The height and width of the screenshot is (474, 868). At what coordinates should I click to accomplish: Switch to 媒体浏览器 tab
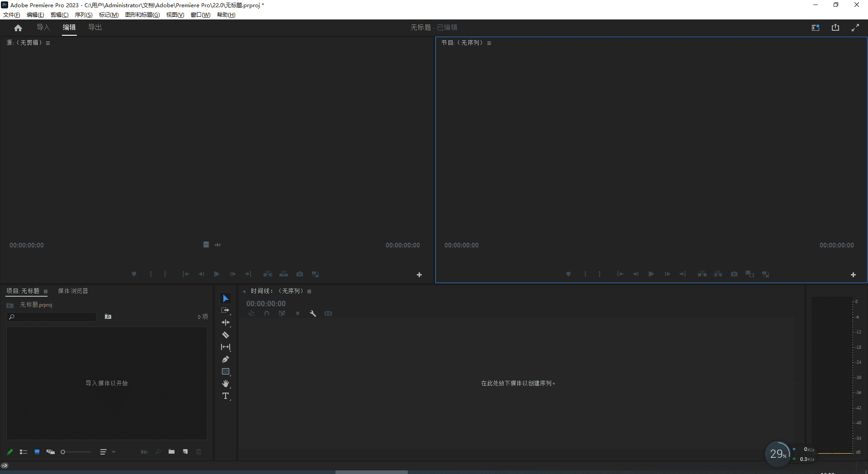coord(73,291)
